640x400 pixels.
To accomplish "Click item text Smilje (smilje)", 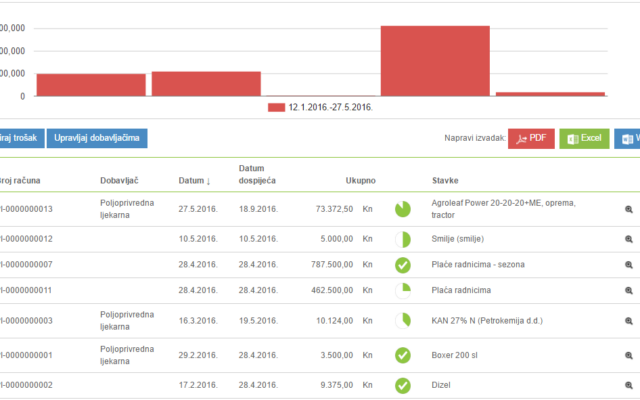I will 458,239.
